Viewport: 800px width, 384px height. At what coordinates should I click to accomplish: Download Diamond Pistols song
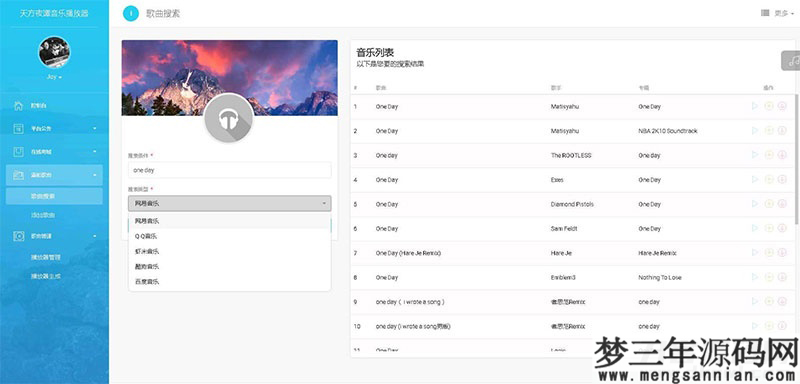[x=782, y=204]
